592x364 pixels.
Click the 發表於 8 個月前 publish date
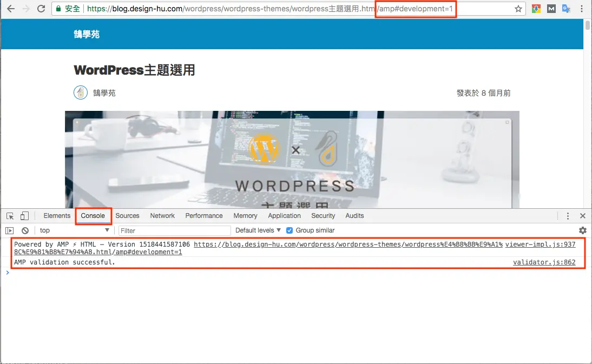pyautogui.click(x=483, y=93)
